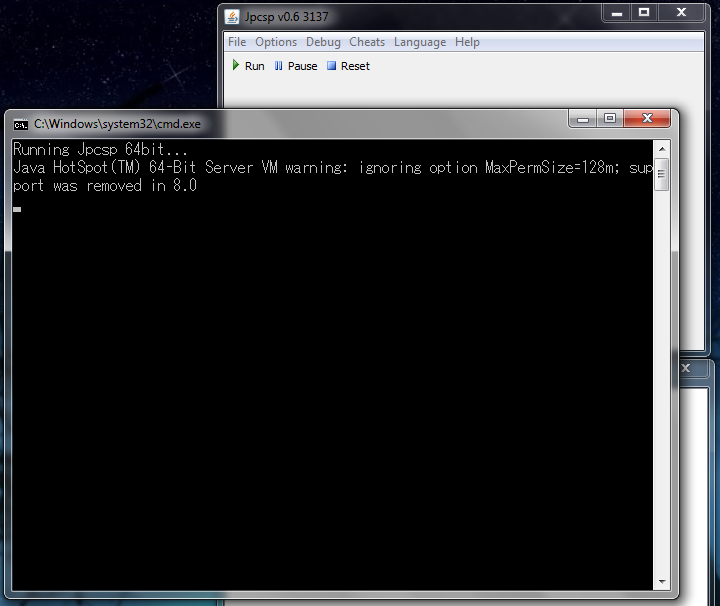This screenshot has width=720, height=606.
Task: Click the 'port was removed in 8.0' text
Action: tap(105, 186)
